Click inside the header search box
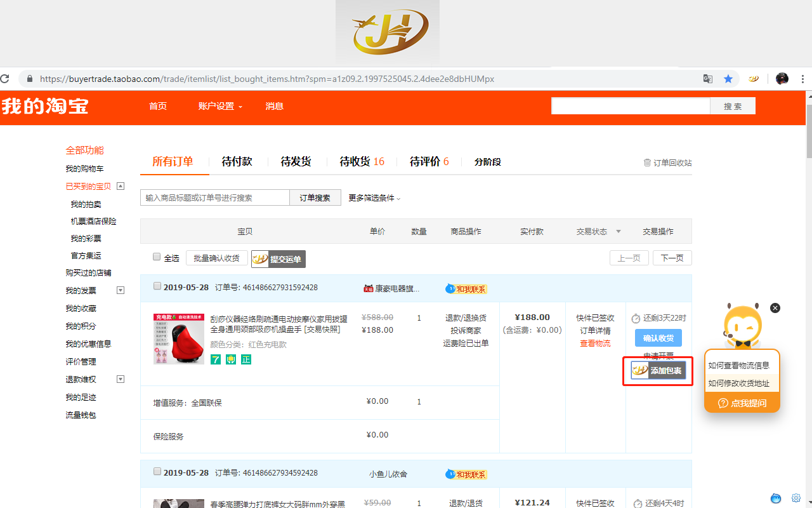812x508 pixels. (x=631, y=106)
